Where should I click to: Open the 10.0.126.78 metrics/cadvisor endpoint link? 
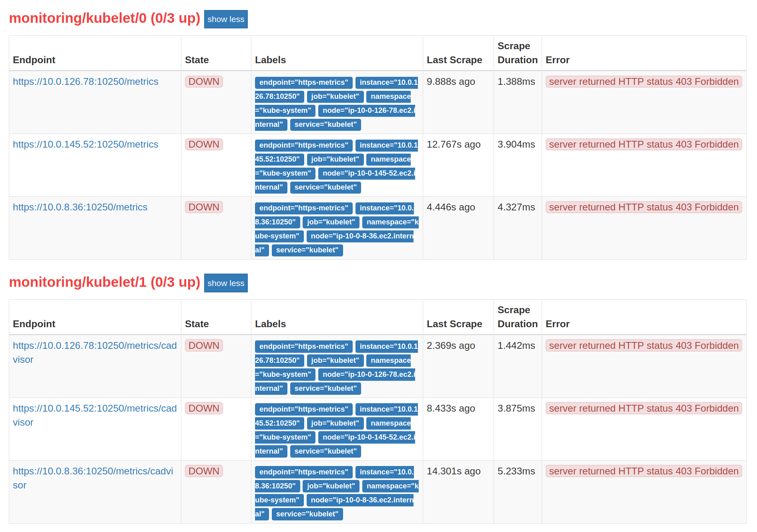tap(94, 352)
